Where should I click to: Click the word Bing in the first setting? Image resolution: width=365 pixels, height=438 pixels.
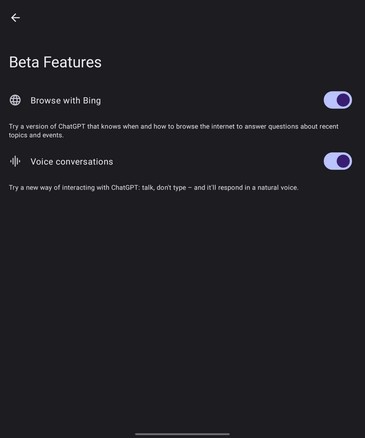click(92, 101)
